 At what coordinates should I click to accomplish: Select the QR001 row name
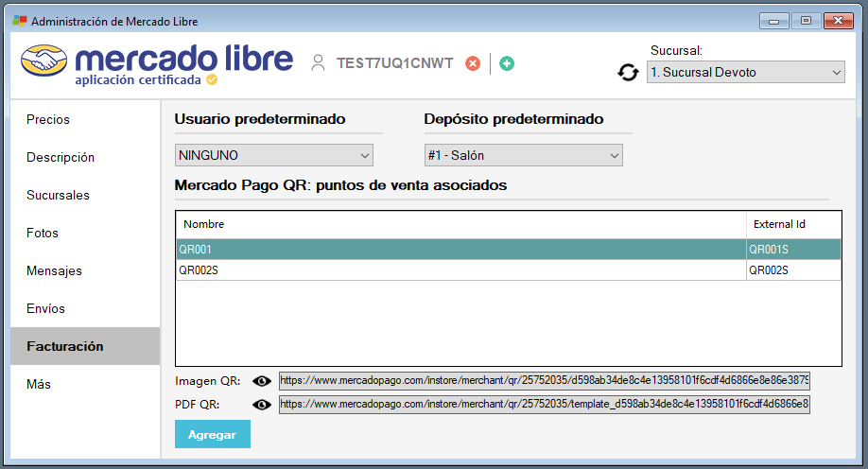pyautogui.click(x=461, y=250)
